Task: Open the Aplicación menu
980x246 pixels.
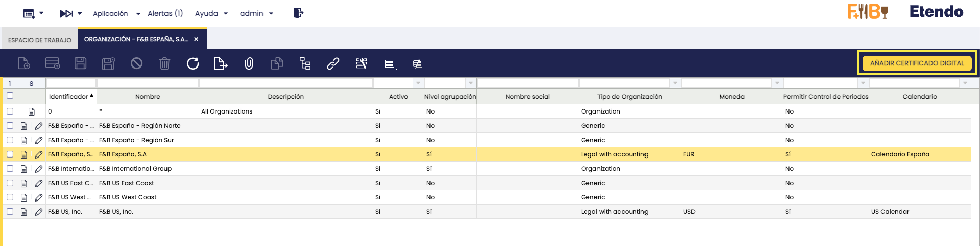Action: point(116,13)
